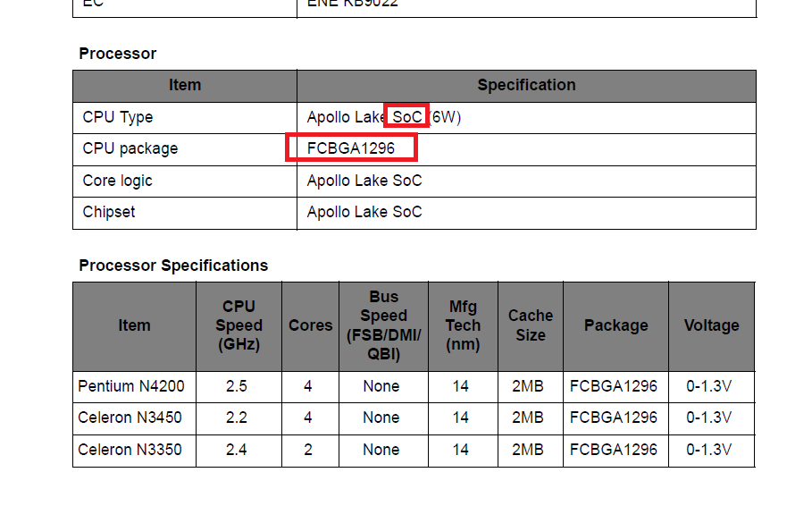Click the Cache Size column header
The height and width of the screenshot is (523, 812).
(531, 325)
